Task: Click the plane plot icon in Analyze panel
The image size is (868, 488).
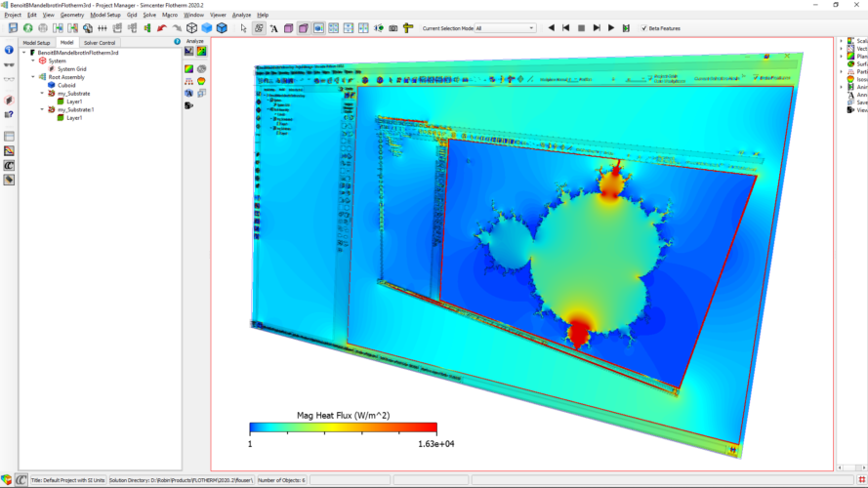Action: [x=188, y=68]
